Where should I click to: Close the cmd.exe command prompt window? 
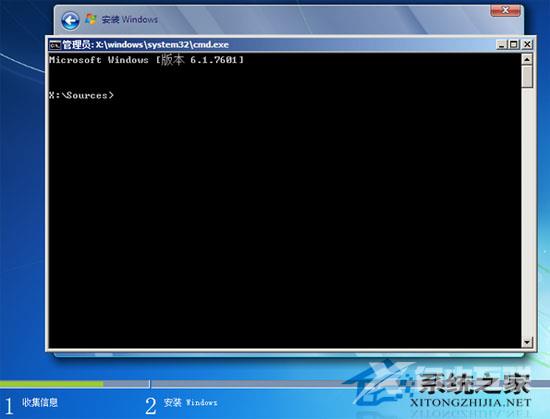click(x=527, y=45)
